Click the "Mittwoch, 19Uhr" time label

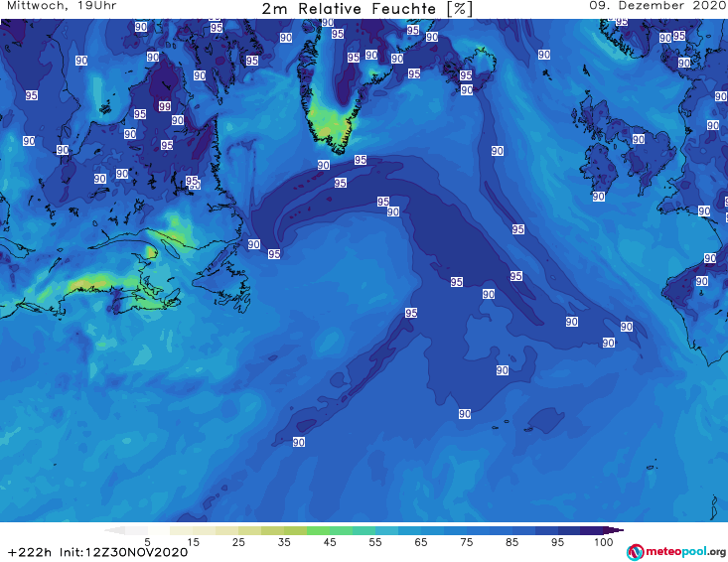pyautogui.click(x=62, y=6)
